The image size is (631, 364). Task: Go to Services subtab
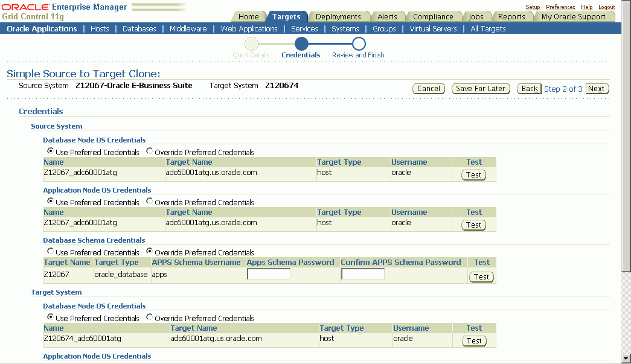[x=305, y=28]
